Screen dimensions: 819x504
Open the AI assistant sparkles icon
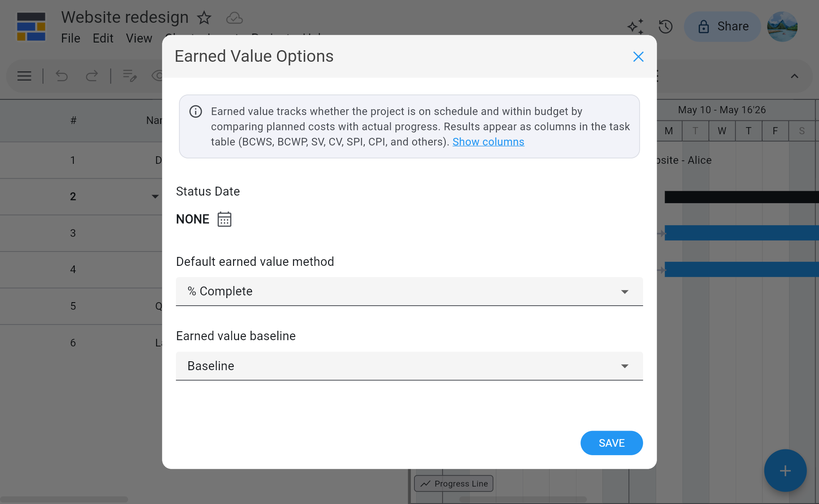[x=636, y=27]
